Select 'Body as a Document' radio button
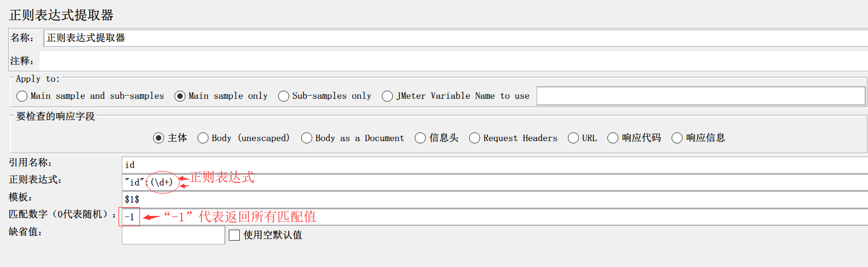 [x=307, y=138]
